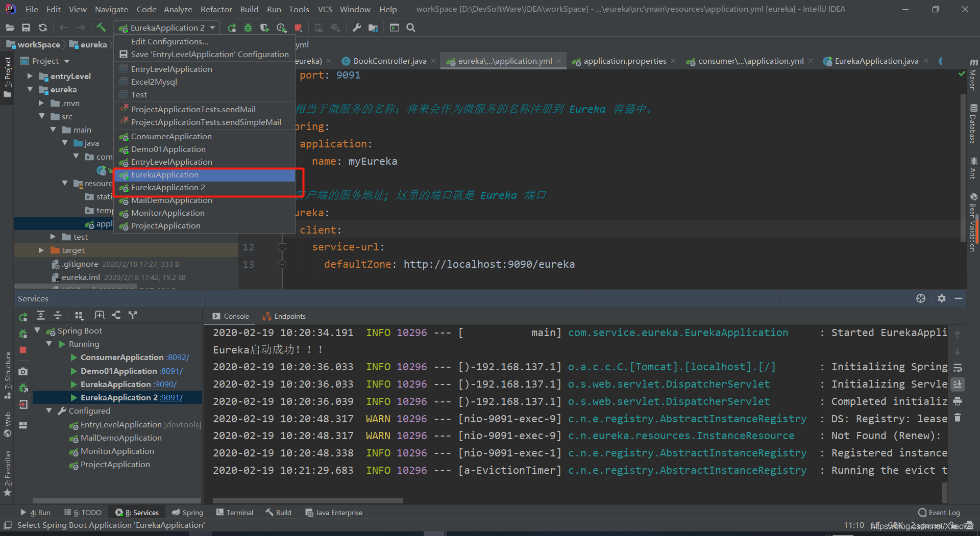
Task: Clear console with trash icon
Action: 958,418
